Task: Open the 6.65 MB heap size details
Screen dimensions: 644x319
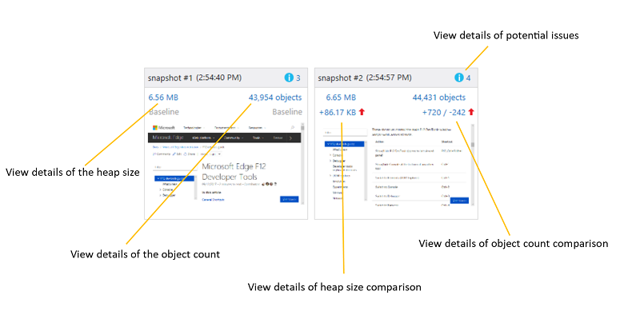Action: click(341, 98)
